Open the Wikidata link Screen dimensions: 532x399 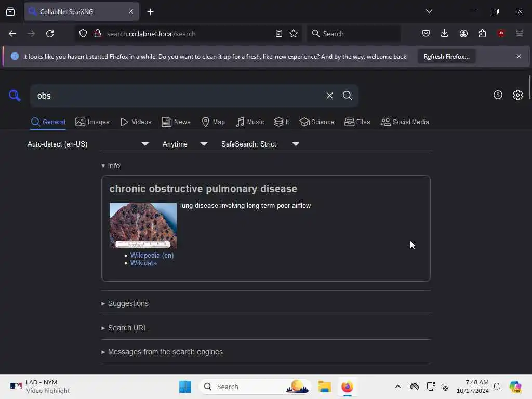tap(143, 263)
